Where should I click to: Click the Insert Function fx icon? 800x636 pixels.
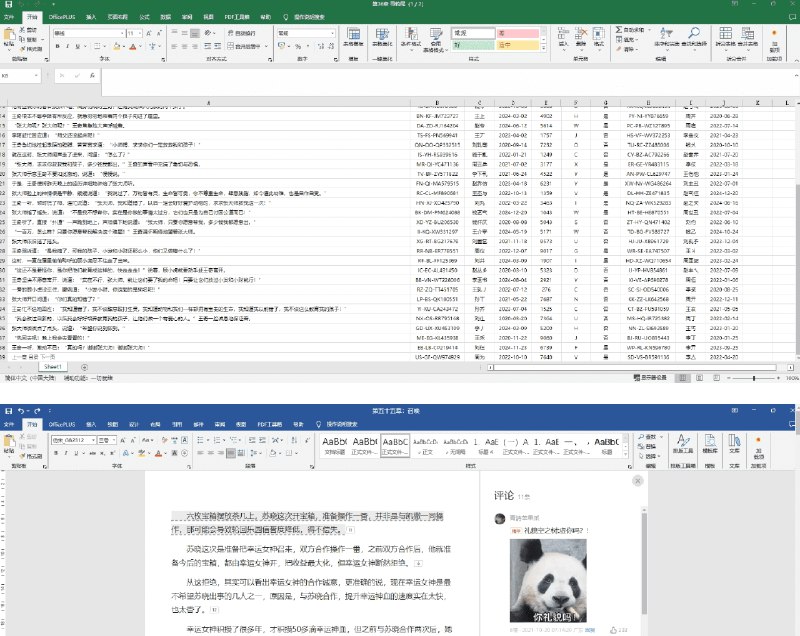coord(92,74)
